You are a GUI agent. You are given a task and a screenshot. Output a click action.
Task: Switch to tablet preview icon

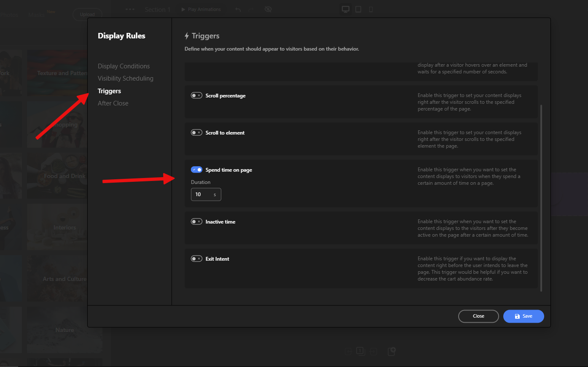(x=358, y=9)
